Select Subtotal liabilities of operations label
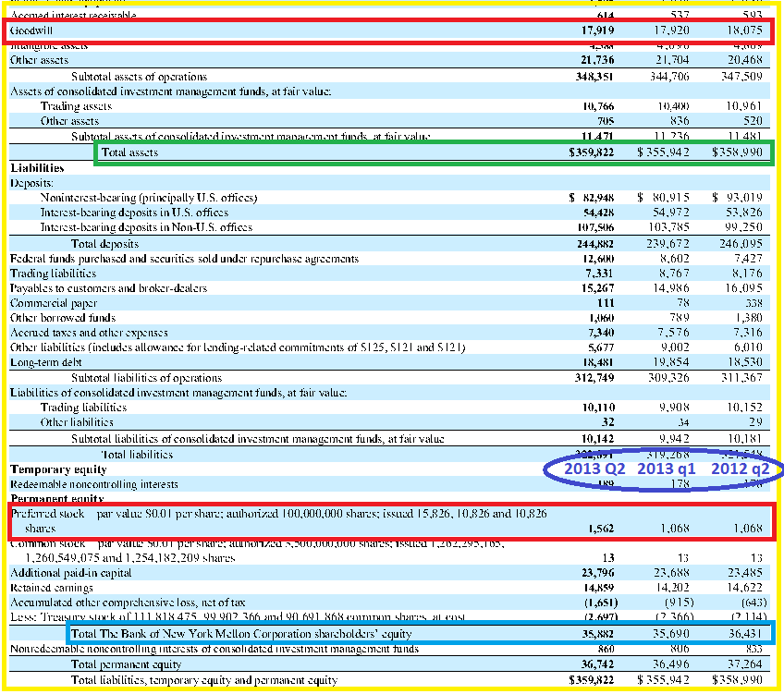This screenshot has height=694, width=784. (x=146, y=378)
